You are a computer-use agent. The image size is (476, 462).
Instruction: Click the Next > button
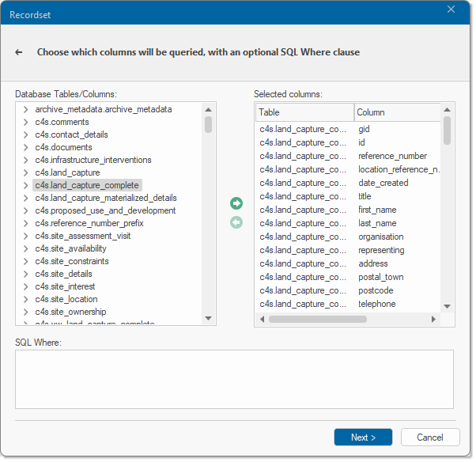pos(363,437)
